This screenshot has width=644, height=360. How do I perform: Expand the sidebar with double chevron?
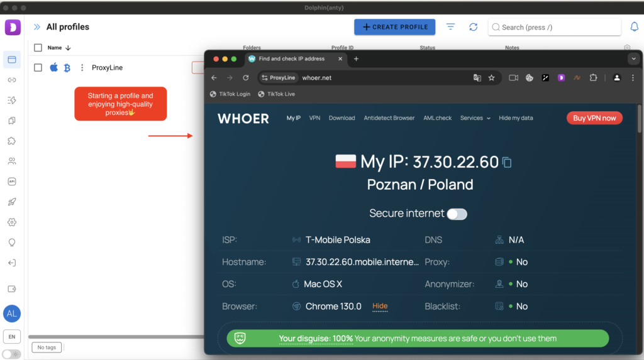[x=37, y=27]
